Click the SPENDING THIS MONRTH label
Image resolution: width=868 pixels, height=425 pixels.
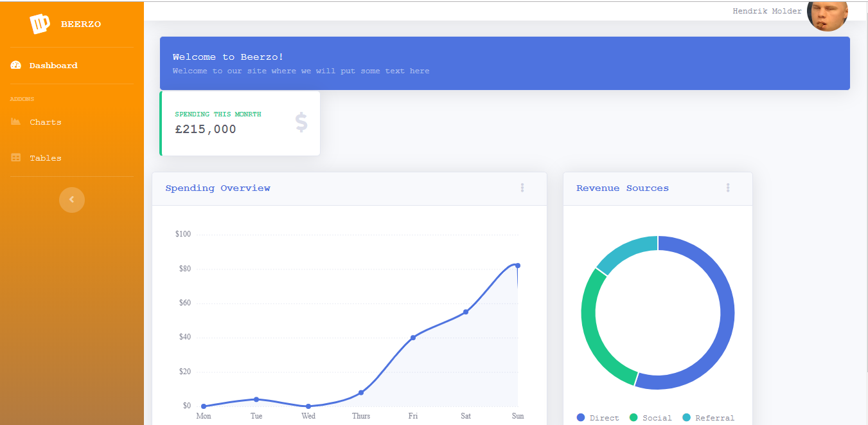(218, 114)
